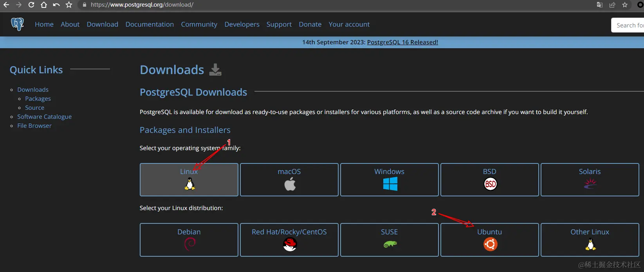This screenshot has width=644, height=272.
Task: Click the browser forward arrow
Action: coord(18,5)
